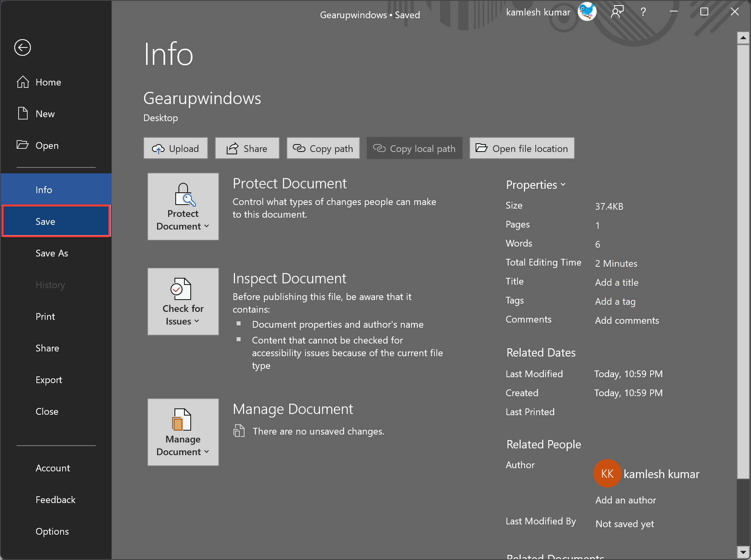The image size is (751, 560).
Task: Click Add a title field
Action: coord(616,283)
